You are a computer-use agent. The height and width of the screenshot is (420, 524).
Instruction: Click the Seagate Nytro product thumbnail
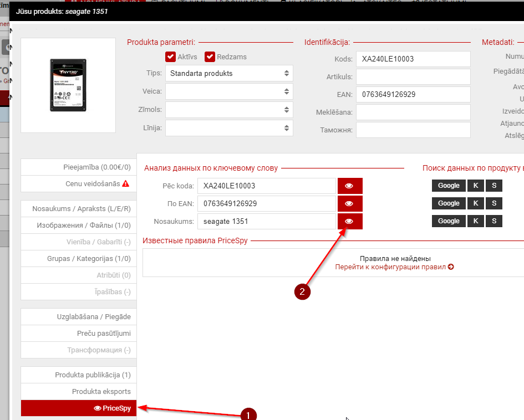68,85
